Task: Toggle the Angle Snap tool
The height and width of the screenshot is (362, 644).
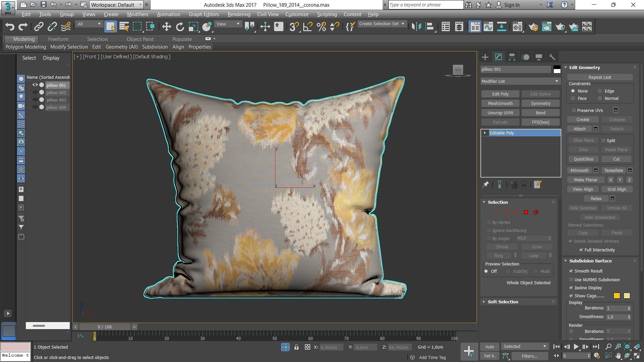Action: coord(308,27)
